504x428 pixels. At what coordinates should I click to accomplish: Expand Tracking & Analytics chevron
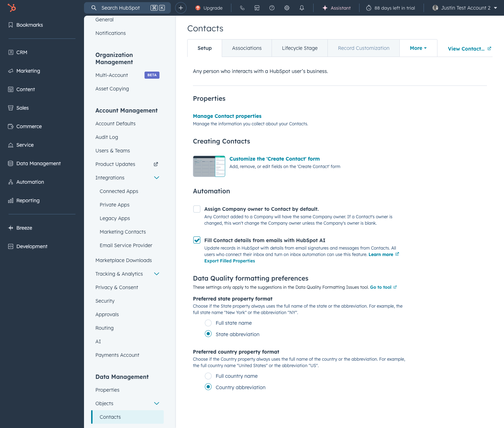(x=157, y=274)
